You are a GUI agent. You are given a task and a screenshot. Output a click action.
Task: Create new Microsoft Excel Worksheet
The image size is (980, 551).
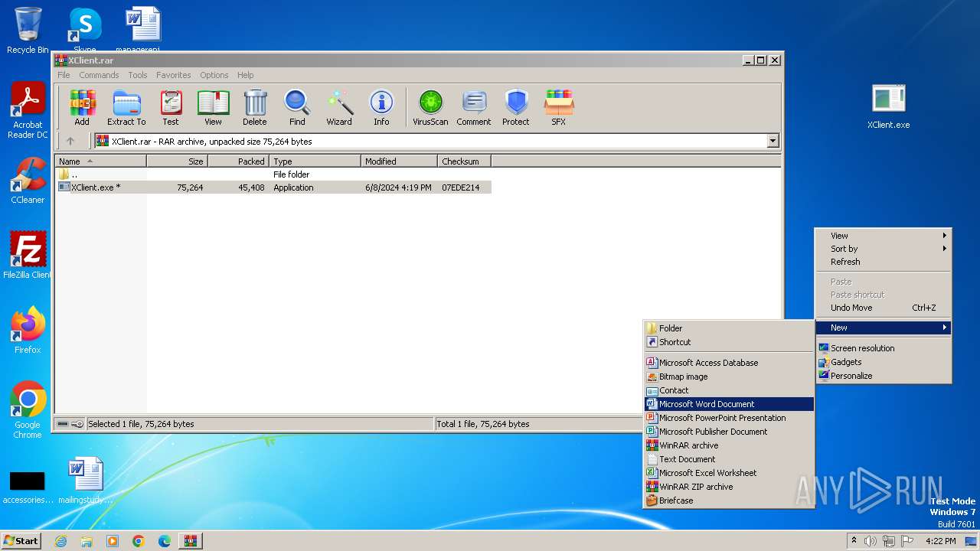(x=729, y=473)
